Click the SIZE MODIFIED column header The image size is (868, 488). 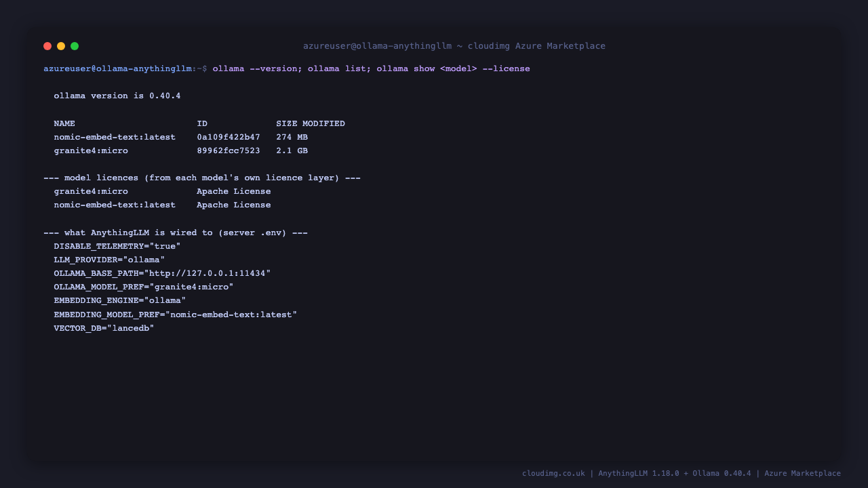coord(311,123)
